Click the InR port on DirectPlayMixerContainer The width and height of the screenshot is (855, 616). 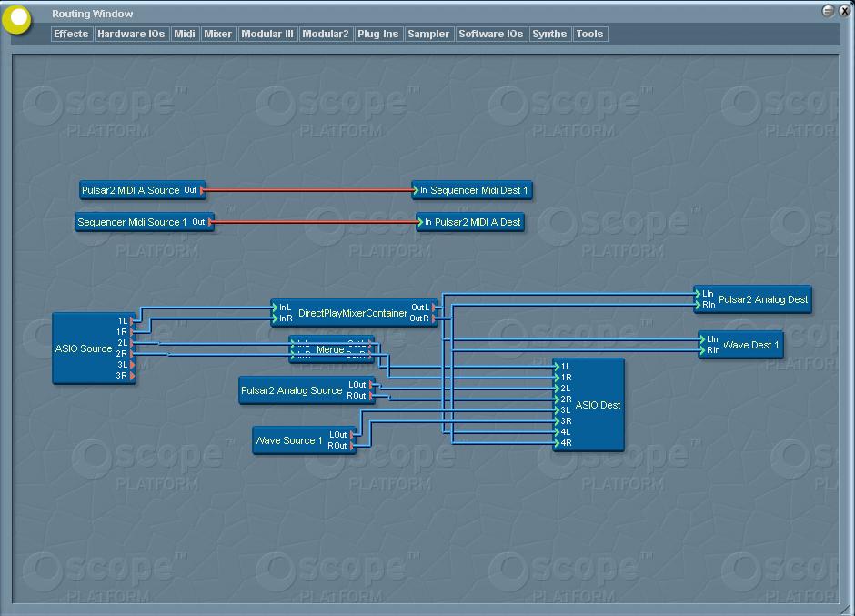coord(275,318)
